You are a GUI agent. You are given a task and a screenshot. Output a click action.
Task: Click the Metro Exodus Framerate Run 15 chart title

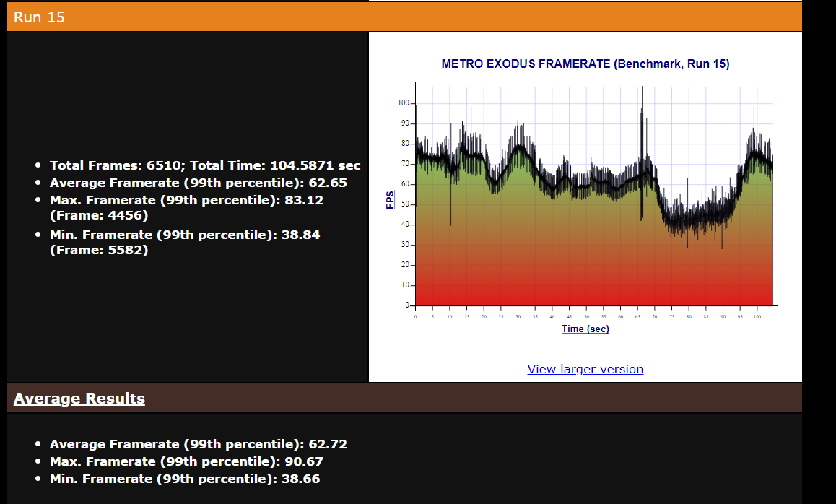[x=585, y=64]
